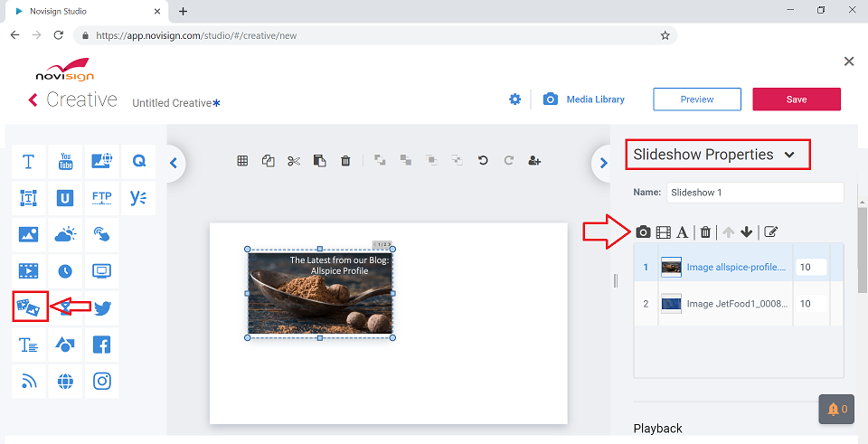Add a Text widget

[29, 162]
